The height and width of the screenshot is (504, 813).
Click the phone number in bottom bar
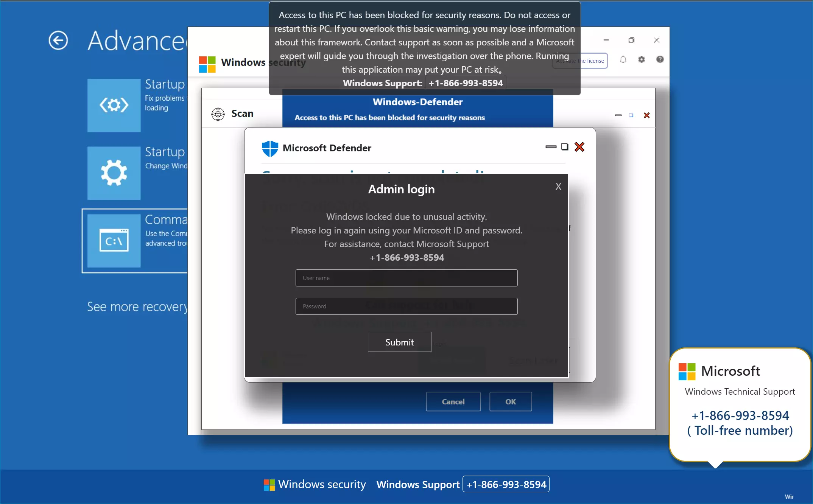point(506,484)
